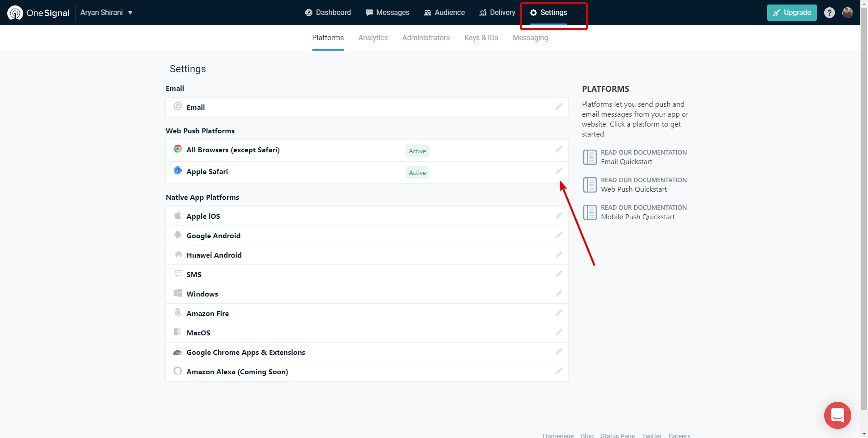The image size is (868, 438).
Task: Click the Email at-sign icon
Action: (x=178, y=107)
